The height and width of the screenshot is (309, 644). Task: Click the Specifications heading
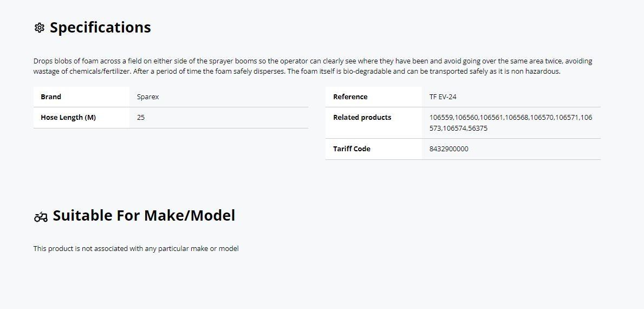pos(100,28)
